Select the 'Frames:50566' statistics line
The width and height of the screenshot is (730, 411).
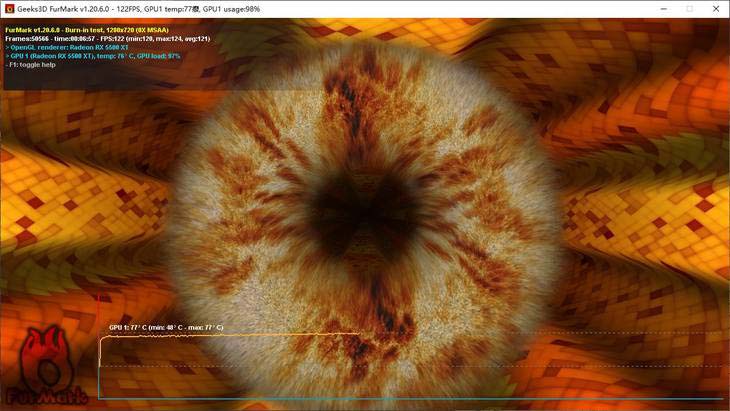coord(108,39)
